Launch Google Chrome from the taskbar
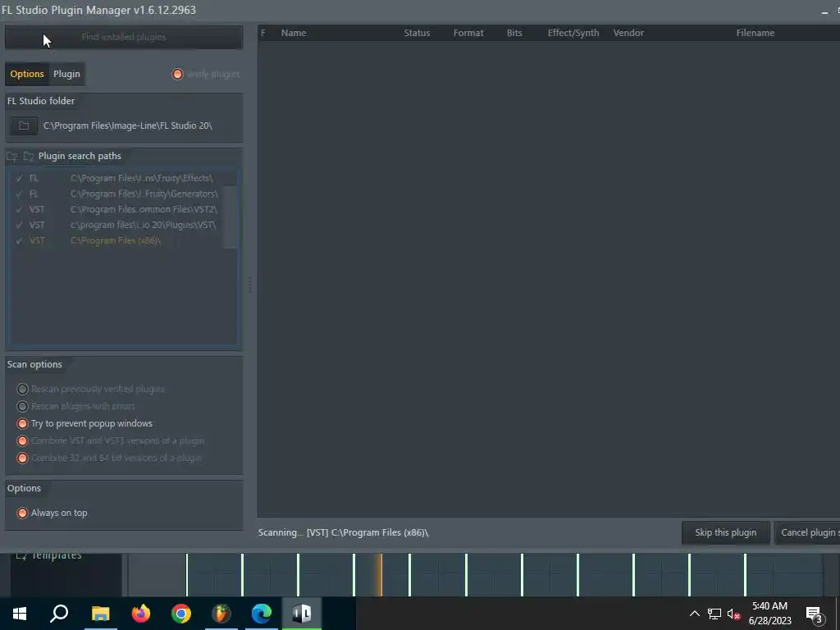 [x=181, y=614]
